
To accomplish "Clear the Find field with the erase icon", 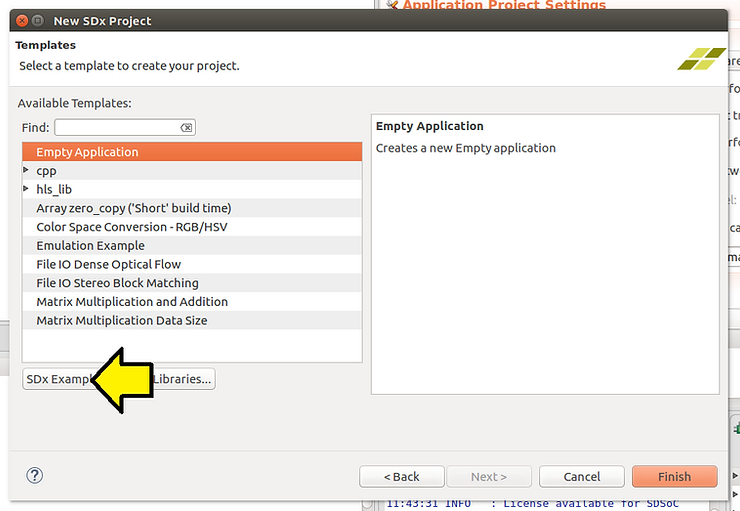I will click(x=186, y=128).
